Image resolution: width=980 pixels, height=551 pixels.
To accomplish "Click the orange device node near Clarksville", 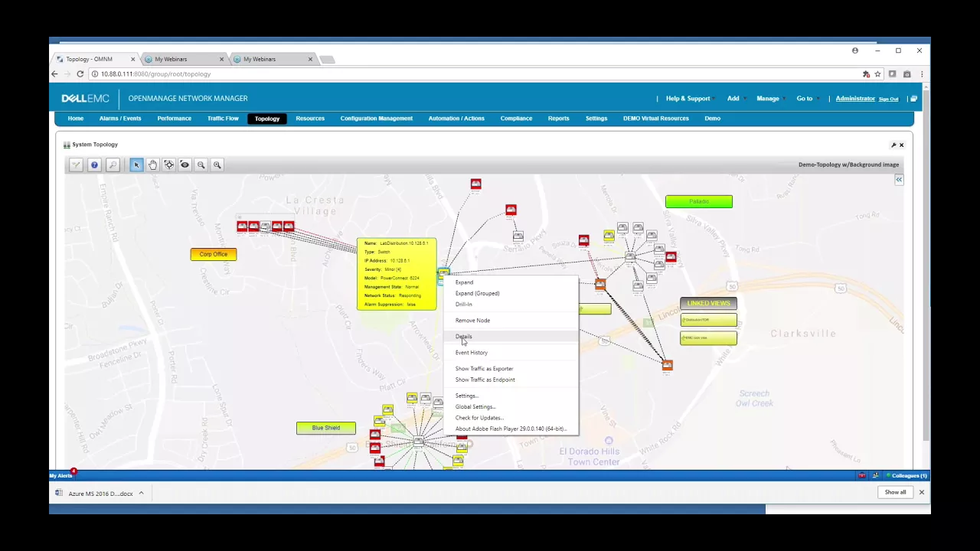I will coord(667,366).
